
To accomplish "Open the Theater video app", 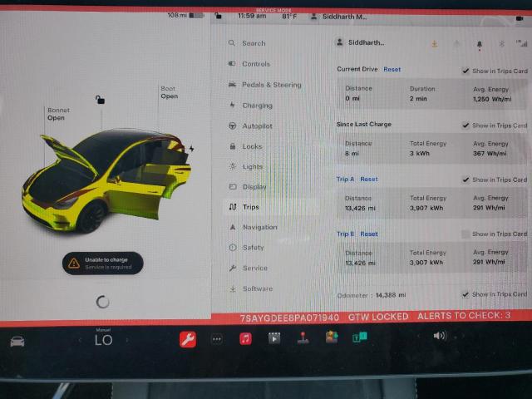I will click(274, 338).
